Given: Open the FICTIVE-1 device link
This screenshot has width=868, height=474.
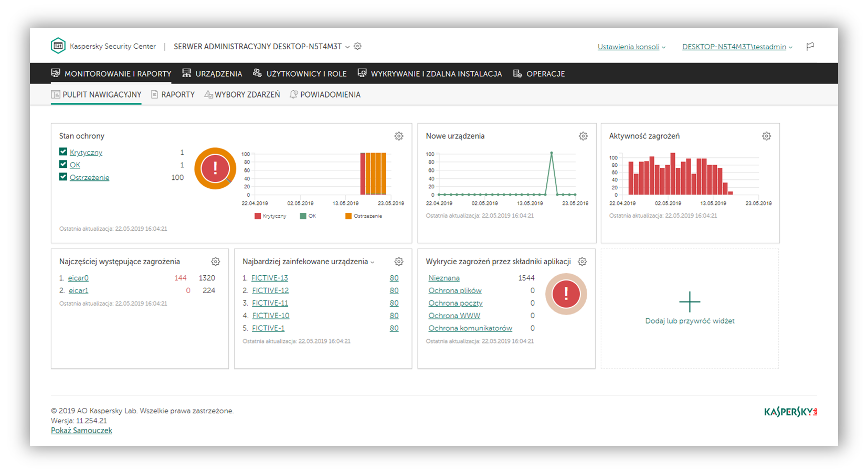Looking at the screenshot, I should coord(268,328).
